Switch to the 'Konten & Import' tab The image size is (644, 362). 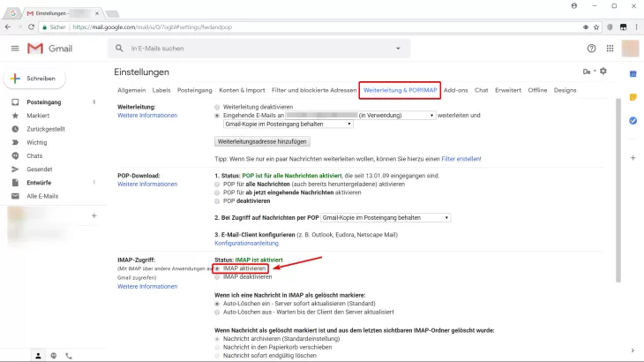(x=242, y=90)
